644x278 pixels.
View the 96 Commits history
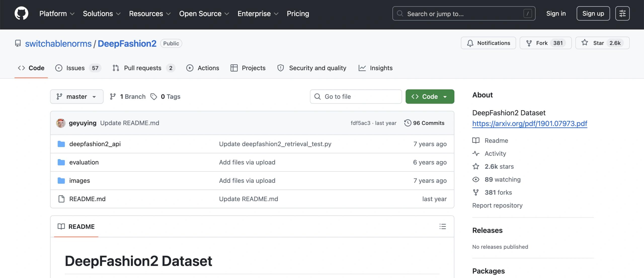(424, 123)
